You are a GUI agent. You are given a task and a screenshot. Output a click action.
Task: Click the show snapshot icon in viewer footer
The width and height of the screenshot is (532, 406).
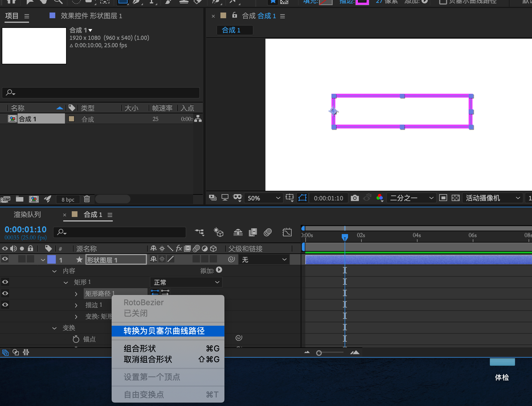367,198
